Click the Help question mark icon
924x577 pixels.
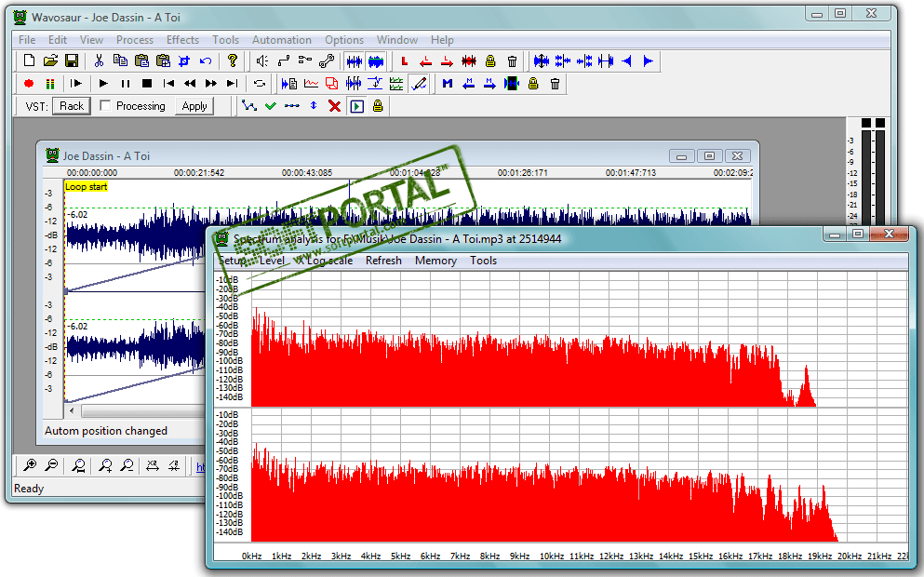233,61
